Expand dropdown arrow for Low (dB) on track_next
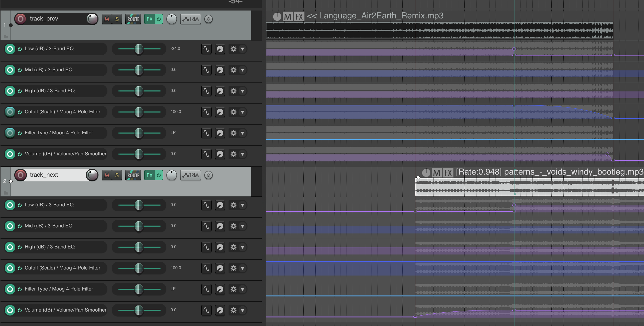 click(242, 205)
